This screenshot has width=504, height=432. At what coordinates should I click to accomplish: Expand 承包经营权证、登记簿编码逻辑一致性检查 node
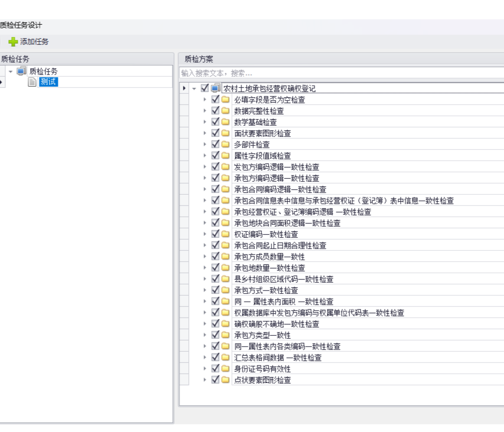point(205,211)
